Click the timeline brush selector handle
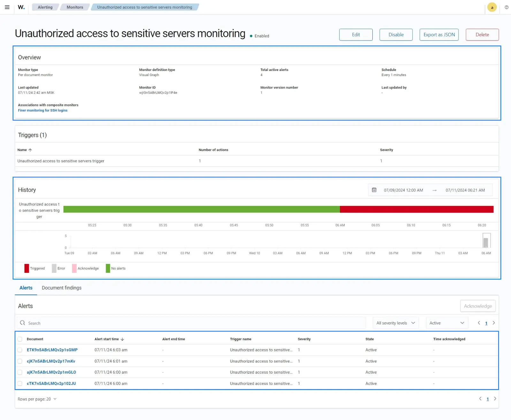The height and width of the screenshot is (420, 511). click(x=486, y=241)
